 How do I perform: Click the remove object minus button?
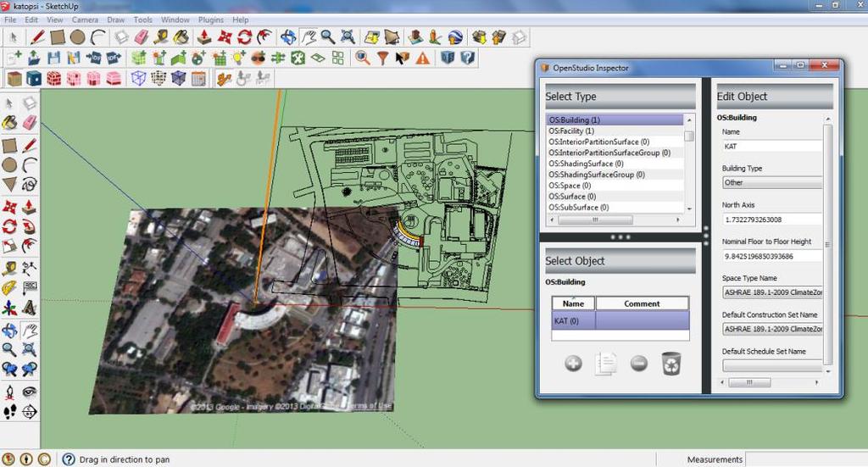point(639,364)
